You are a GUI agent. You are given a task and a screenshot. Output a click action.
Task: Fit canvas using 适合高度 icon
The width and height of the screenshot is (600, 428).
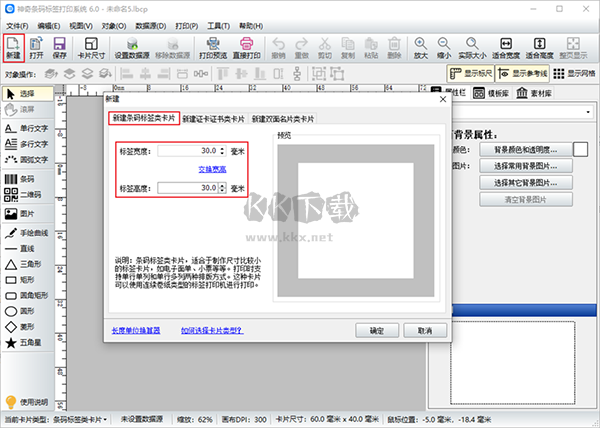pyautogui.click(x=540, y=48)
